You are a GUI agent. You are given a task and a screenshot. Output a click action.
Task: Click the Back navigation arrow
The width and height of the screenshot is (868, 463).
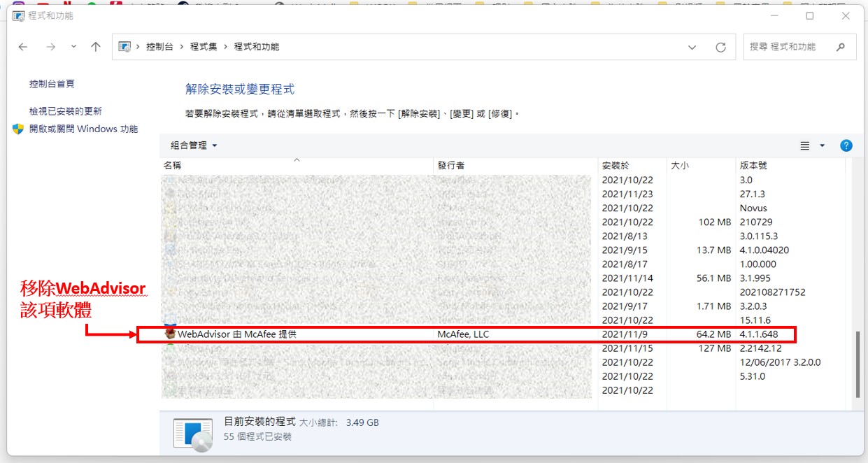point(23,47)
